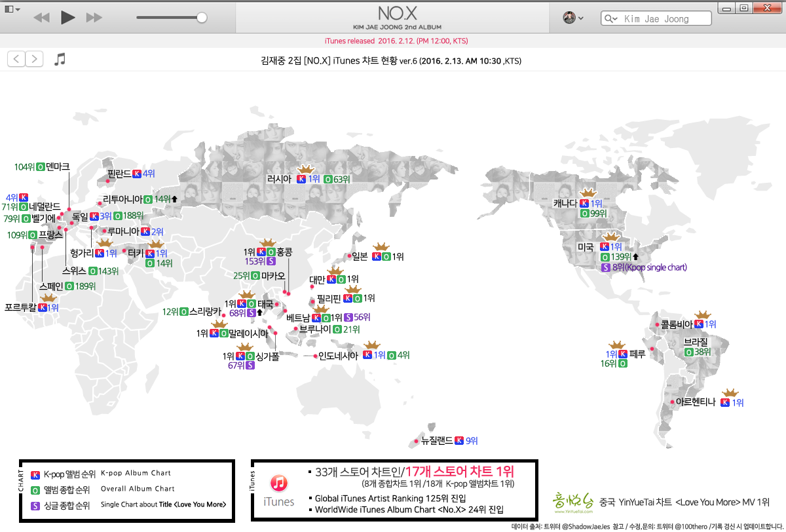Screen dimensions: 786x532
Task: Start playback with the Play button
Action: 67,18
